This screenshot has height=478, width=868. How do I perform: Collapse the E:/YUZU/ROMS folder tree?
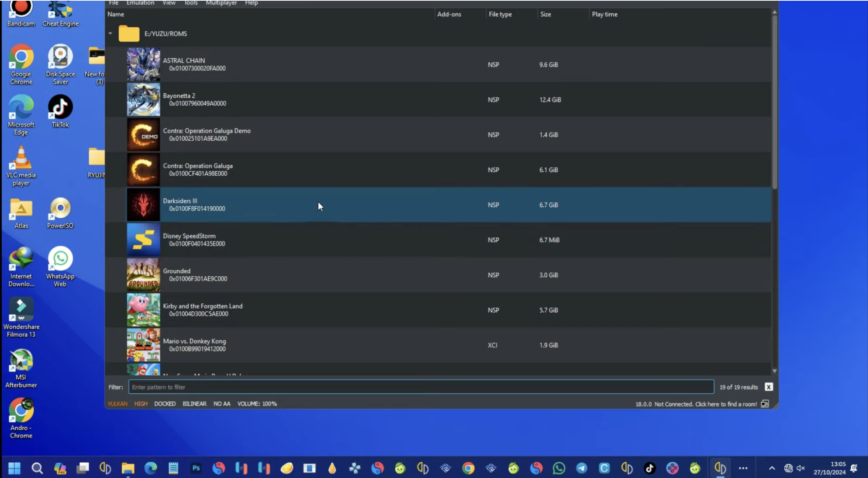point(110,34)
